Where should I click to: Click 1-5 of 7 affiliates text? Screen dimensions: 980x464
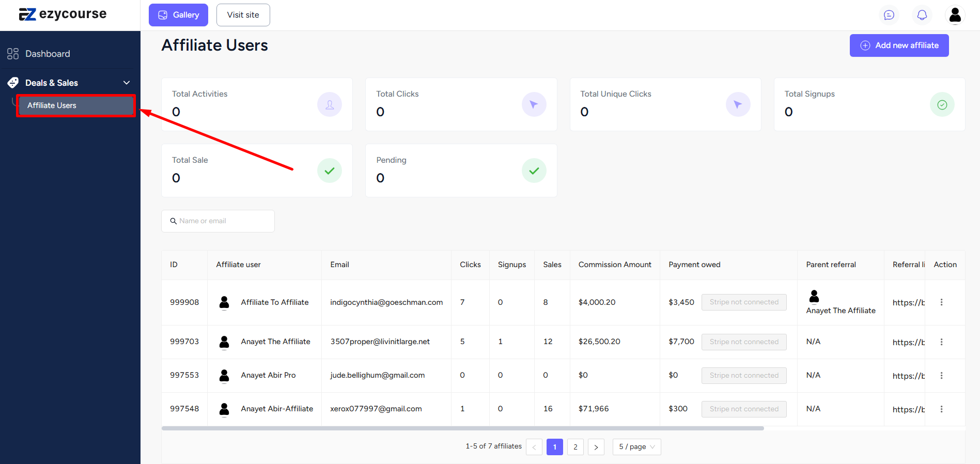click(494, 446)
